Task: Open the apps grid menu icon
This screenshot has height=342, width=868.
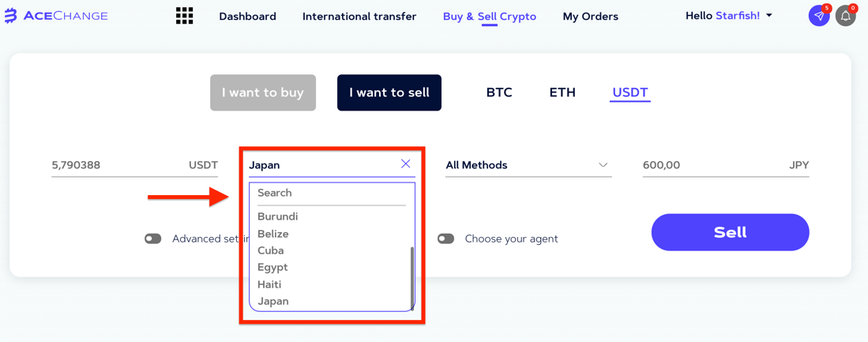Action: pyautogui.click(x=184, y=16)
